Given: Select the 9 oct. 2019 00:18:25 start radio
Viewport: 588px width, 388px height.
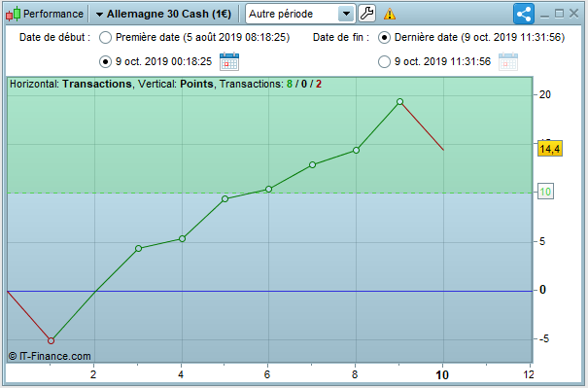Looking at the screenshot, I should (105, 61).
